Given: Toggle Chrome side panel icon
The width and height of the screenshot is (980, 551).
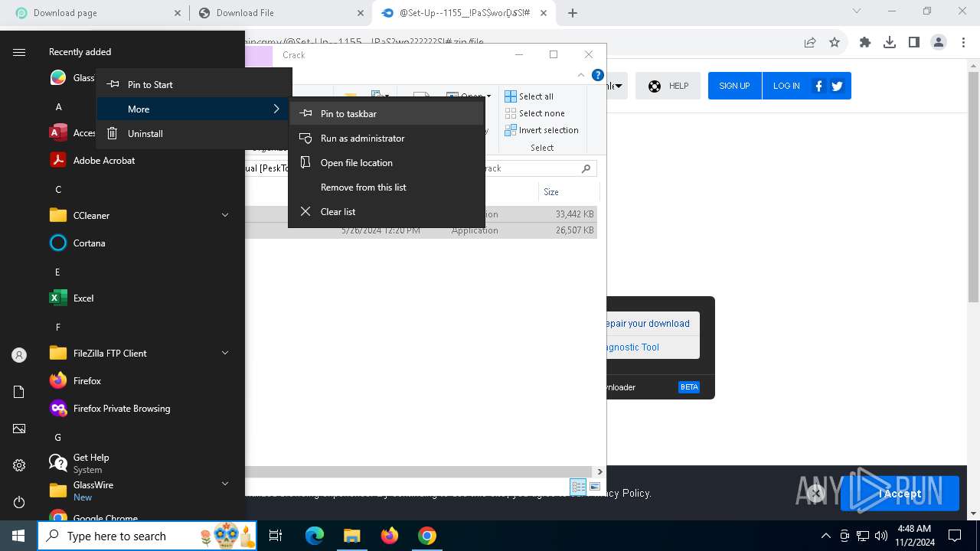Looking at the screenshot, I should click(x=914, y=43).
